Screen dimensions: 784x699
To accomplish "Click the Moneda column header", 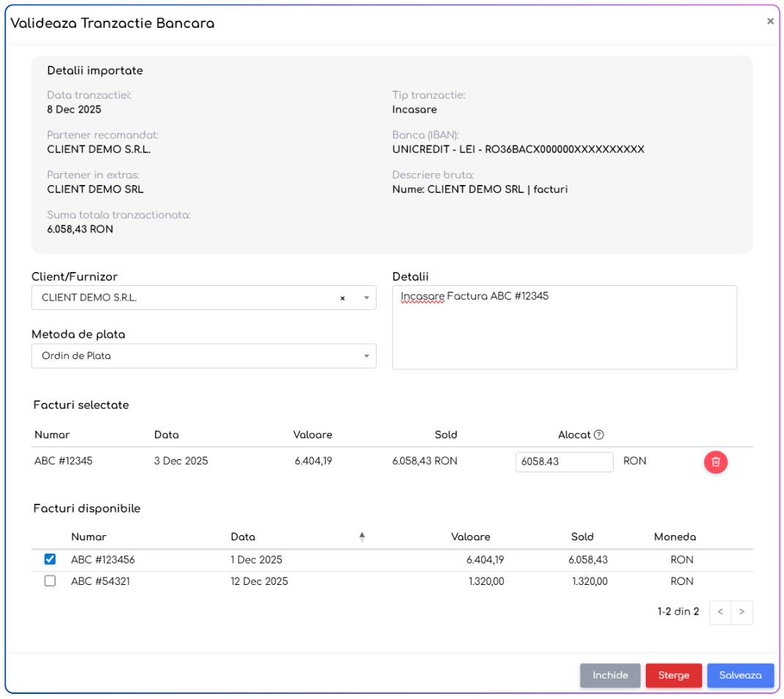I will point(674,537).
